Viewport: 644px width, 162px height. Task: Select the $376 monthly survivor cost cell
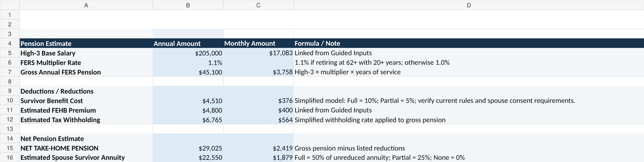[x=258, y=101]
